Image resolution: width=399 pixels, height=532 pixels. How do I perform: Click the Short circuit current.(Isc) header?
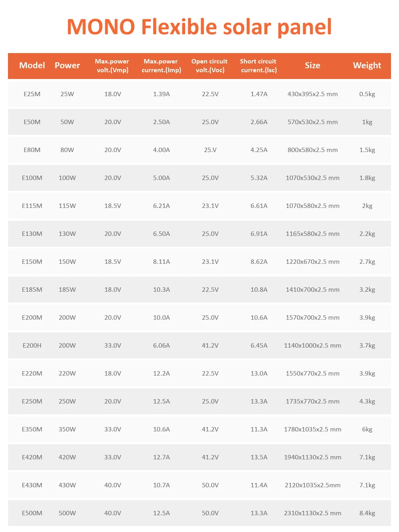[259, 66]
